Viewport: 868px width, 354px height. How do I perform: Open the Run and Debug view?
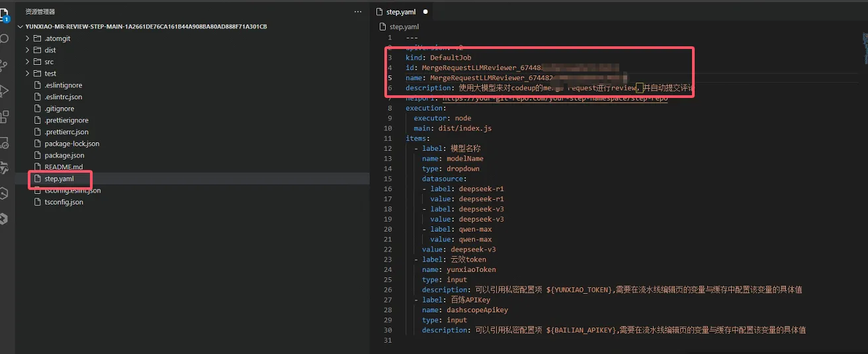[4, 91]
